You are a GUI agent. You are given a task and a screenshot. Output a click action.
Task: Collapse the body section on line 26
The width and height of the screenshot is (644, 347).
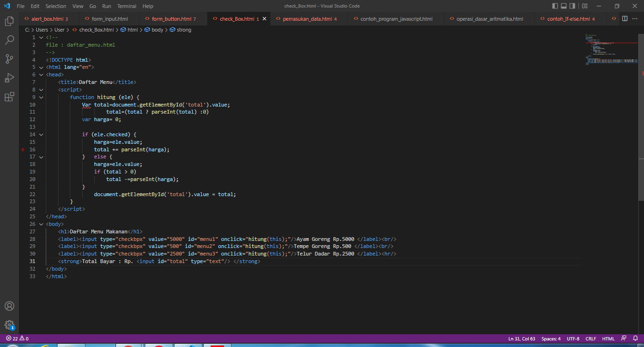click(41, 224)
